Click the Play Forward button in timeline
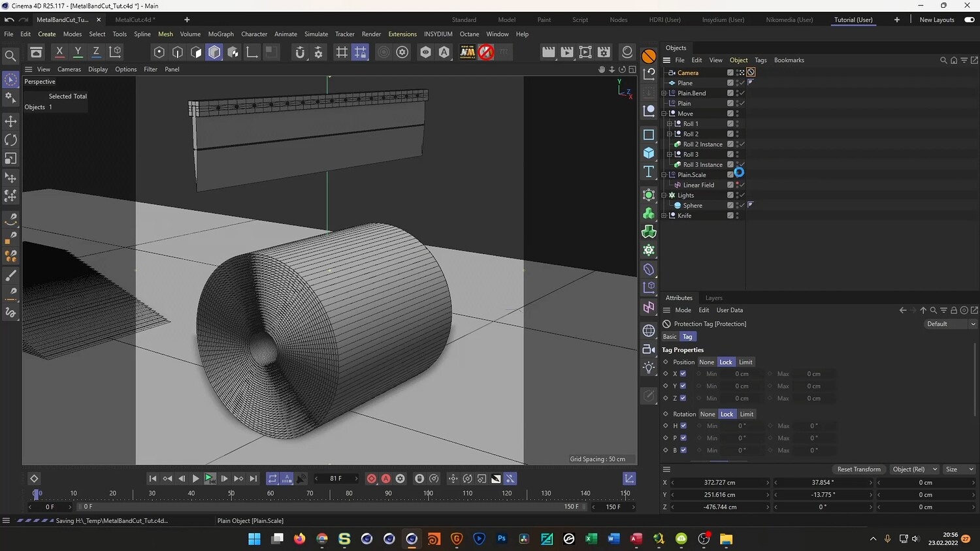Image resolution: width=980 pixels, height=551 pixels. 195,479
